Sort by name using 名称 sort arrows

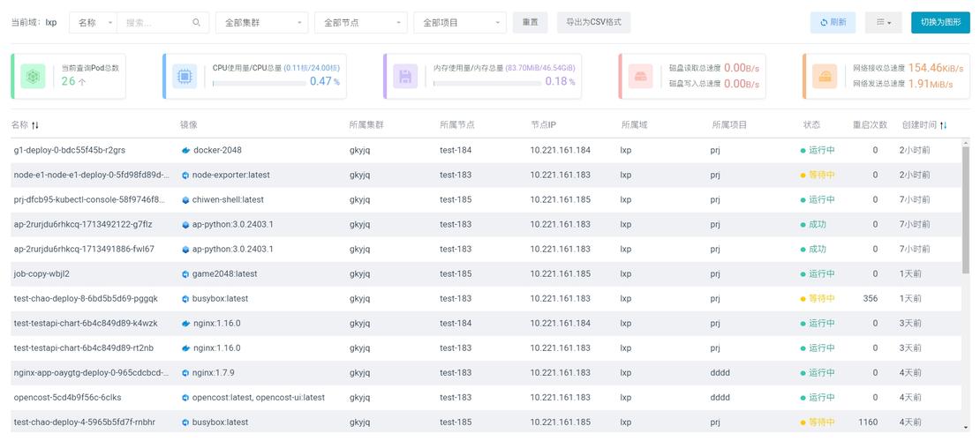click(x=35, y=125)
